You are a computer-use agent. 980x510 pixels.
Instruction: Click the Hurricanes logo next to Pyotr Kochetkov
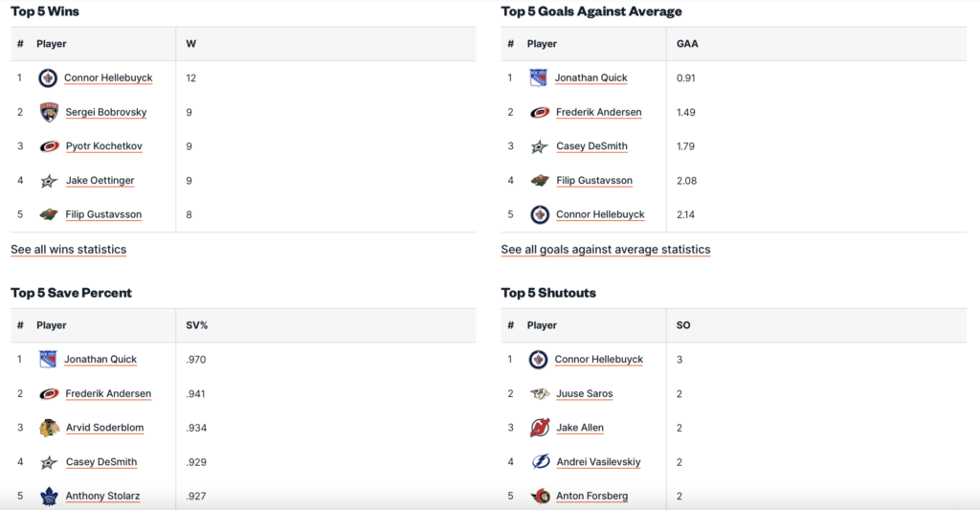49,146
